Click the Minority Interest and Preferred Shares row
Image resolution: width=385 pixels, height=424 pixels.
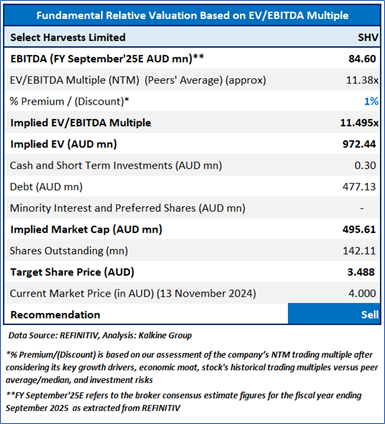pyautogui.click(x=193, y=208)
